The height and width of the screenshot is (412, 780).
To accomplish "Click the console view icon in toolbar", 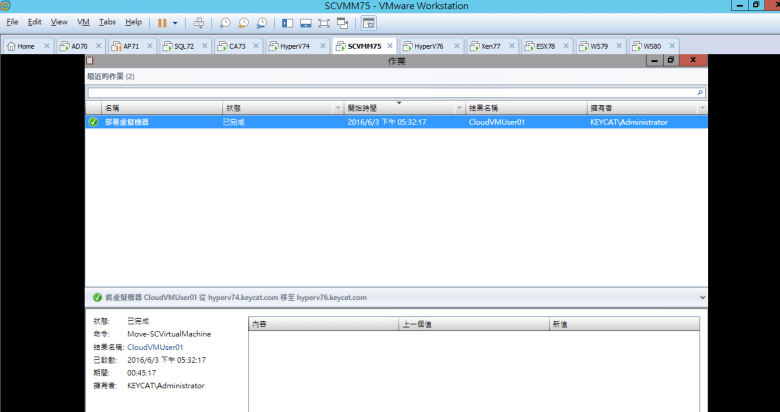I will (369, 22).
